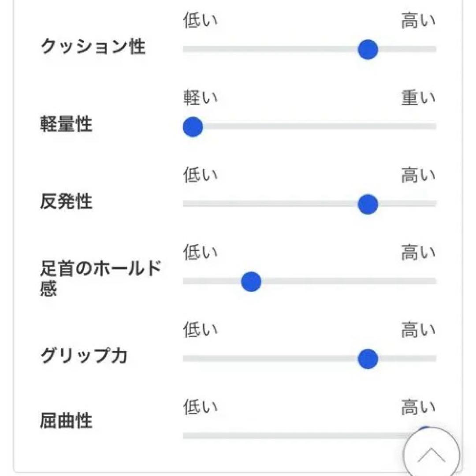The width and height of the screenshot is (476, 476).
Task: Click 重い label above 軽量性 slider
Action: coord(418,98)
